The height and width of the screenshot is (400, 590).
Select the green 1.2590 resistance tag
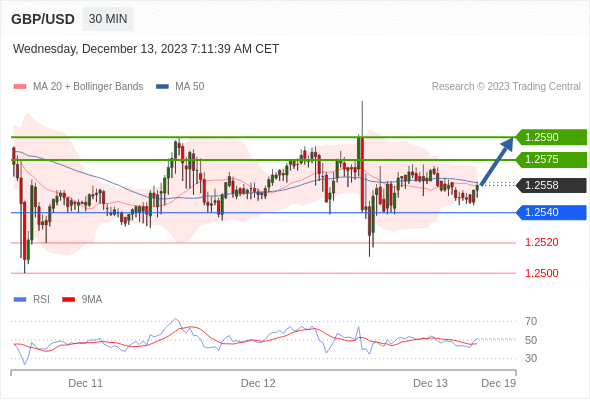pyautogui.click(x=551, y=137)
